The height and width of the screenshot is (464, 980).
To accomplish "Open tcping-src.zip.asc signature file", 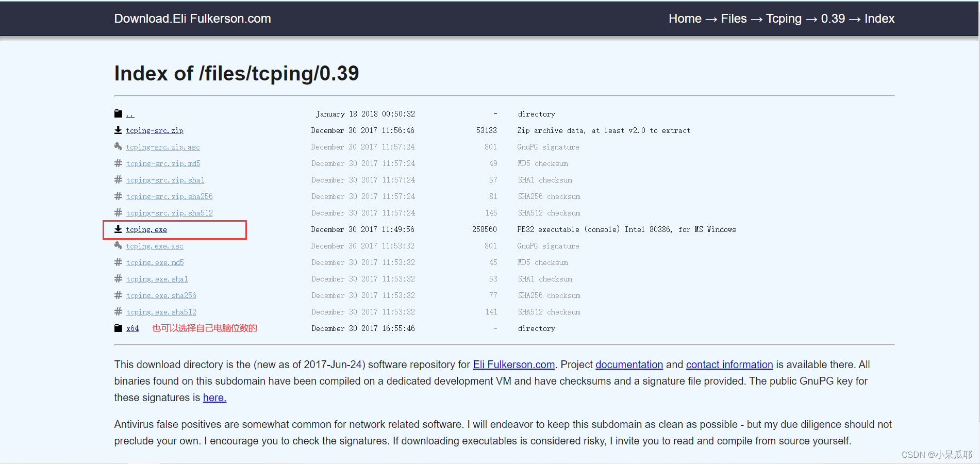I will tap(163, 147).
